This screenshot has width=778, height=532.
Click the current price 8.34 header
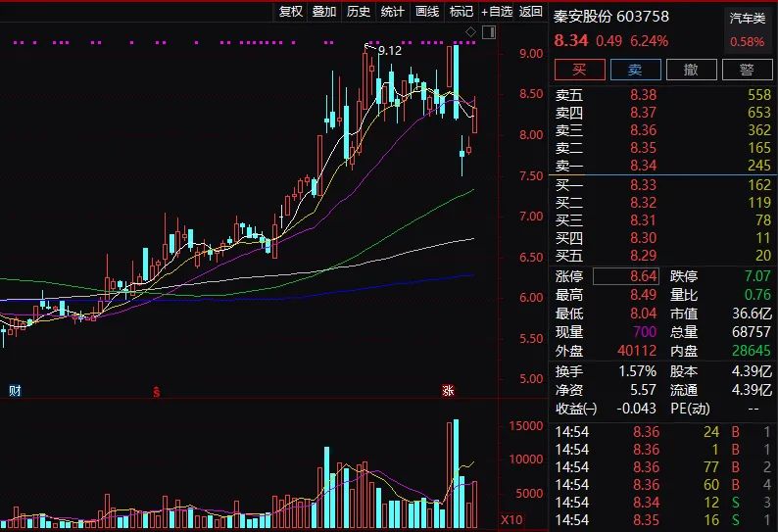click(571, 40)
